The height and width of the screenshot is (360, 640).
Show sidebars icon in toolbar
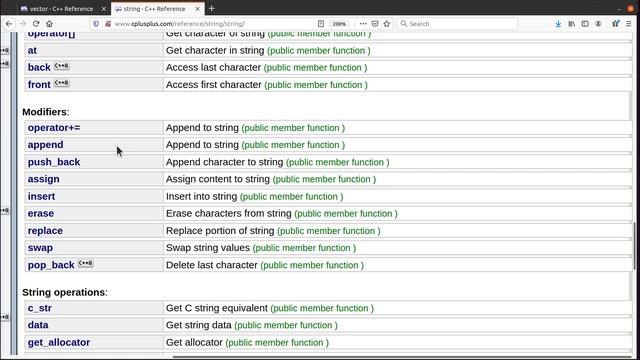click(585, 24)
